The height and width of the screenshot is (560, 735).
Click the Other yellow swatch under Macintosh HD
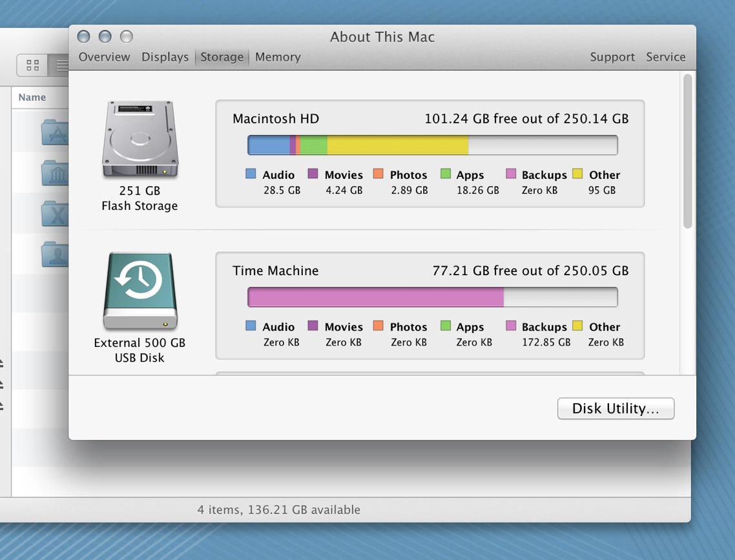(577, 174)
